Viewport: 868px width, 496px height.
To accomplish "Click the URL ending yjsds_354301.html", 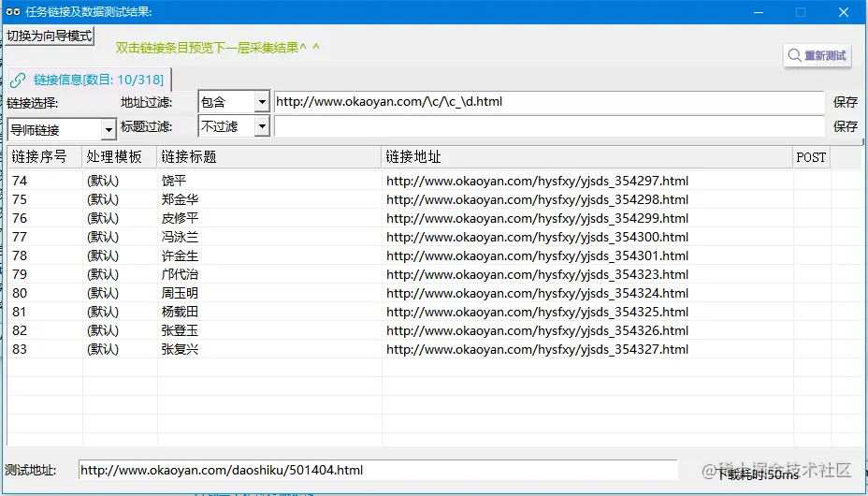I will click(538, 256).
